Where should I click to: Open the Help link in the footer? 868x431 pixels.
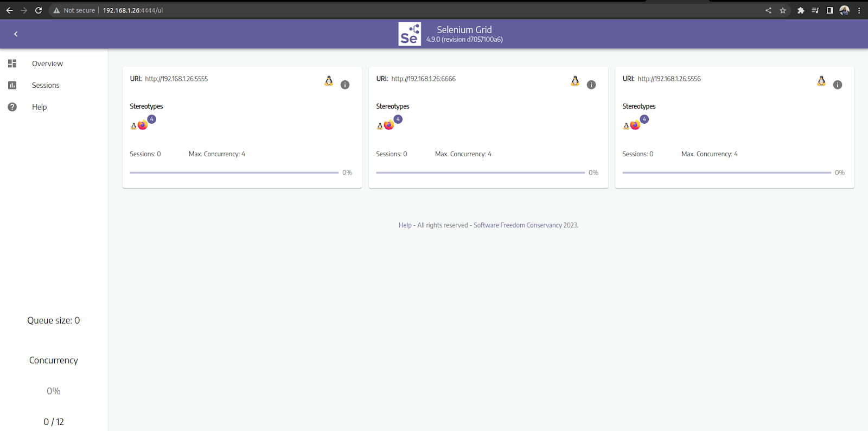[405, 225]
